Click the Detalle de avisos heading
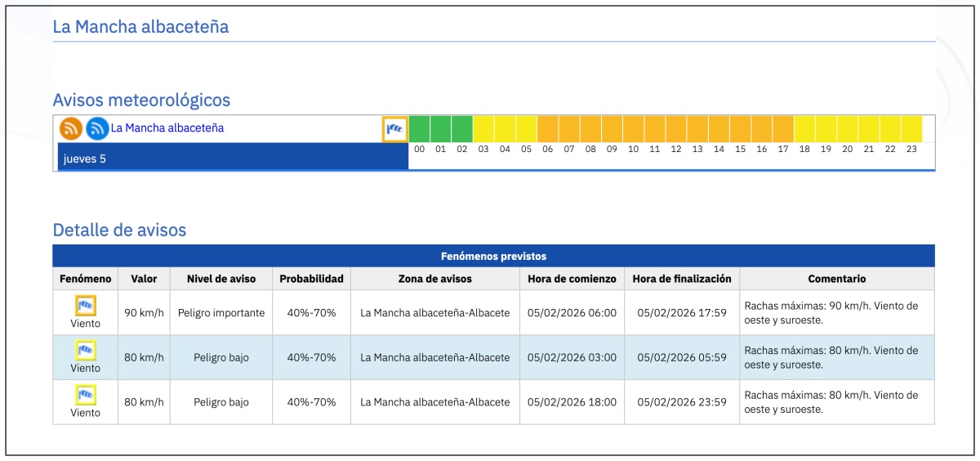Viewport: 980px width, 461px height. click(119, 230)
